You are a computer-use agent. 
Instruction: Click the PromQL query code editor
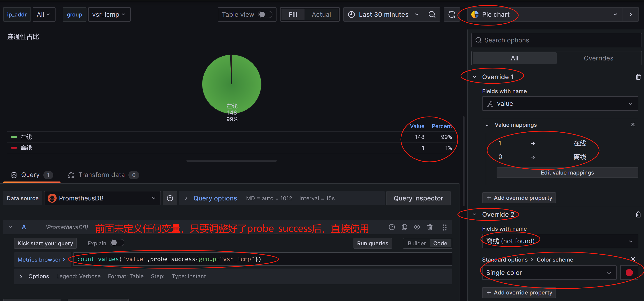pyautogui.click(x=263, y=259)
